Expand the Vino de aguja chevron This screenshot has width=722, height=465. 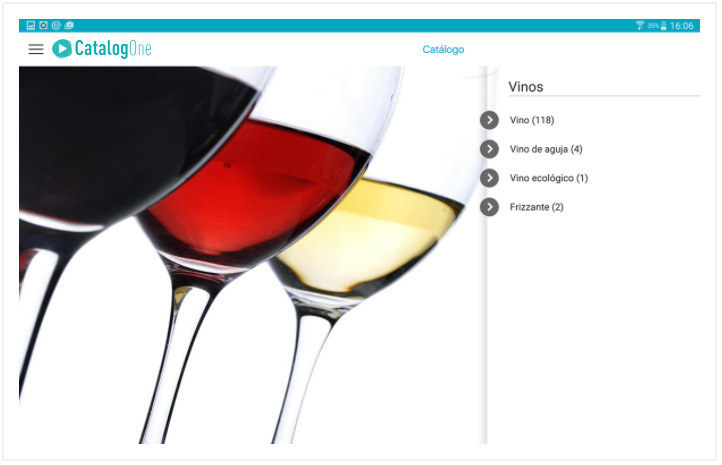(x=489, y=149)
